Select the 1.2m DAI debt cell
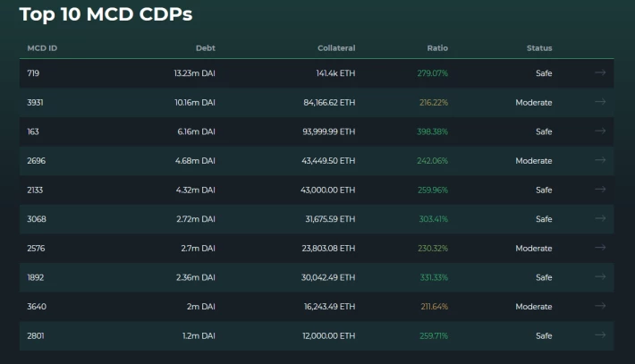Image resolution: width=635 pixels, height=364 pixels. (x=199, y=335)
